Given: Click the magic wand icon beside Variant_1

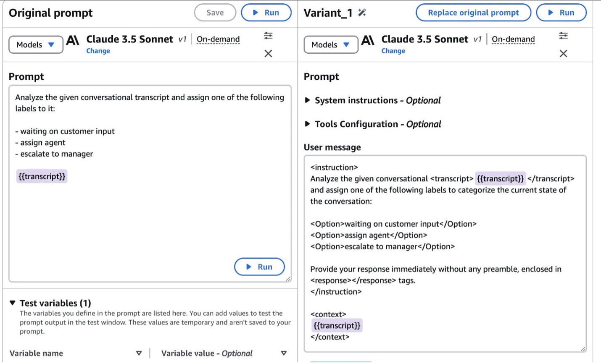Looking at the screenshot, I should tap(362, 13).
